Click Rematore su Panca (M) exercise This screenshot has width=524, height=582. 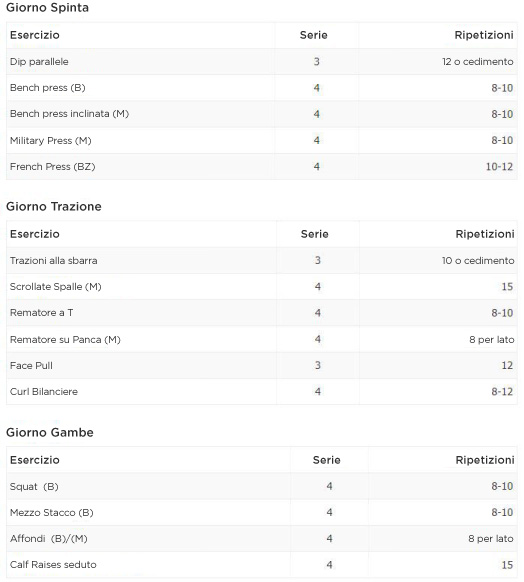[65, 340]
